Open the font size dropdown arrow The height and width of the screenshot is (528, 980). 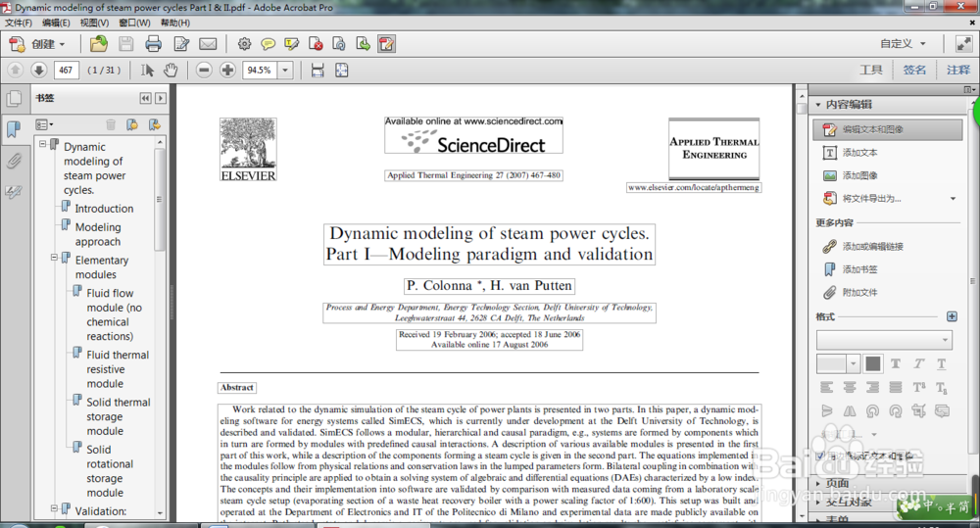[854, 363]
